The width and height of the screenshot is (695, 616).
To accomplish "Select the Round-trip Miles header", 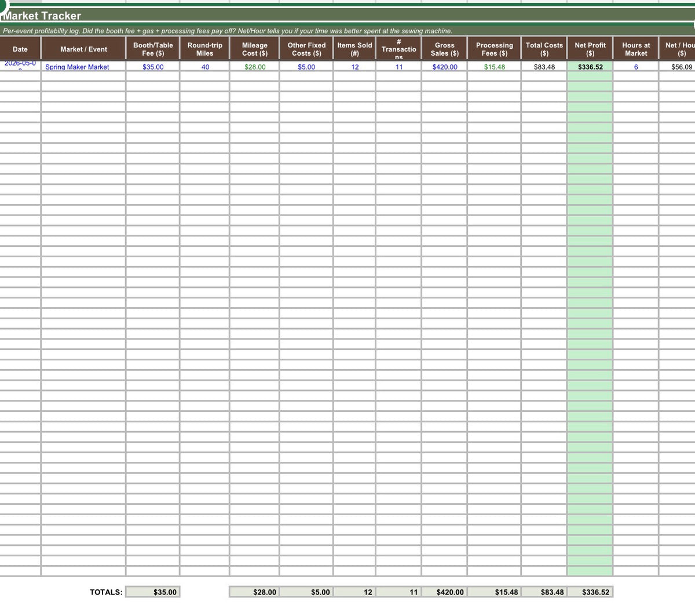I will 205,49.
